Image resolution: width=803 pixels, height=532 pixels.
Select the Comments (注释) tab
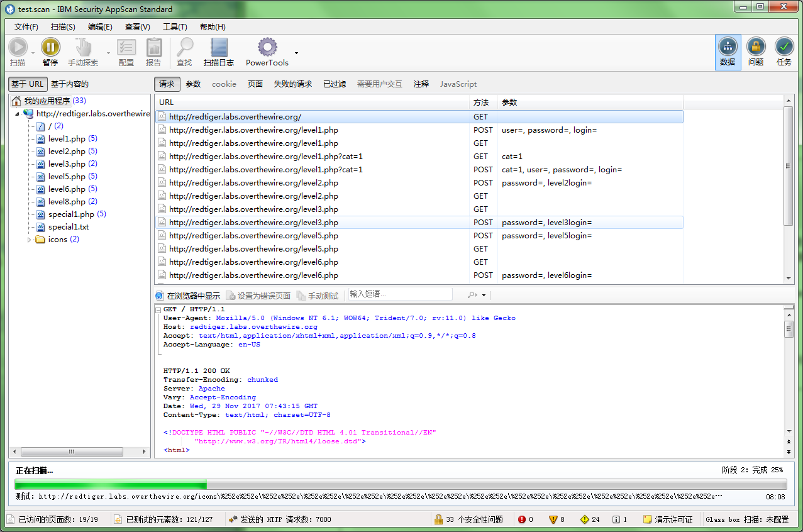coord(421,84)
